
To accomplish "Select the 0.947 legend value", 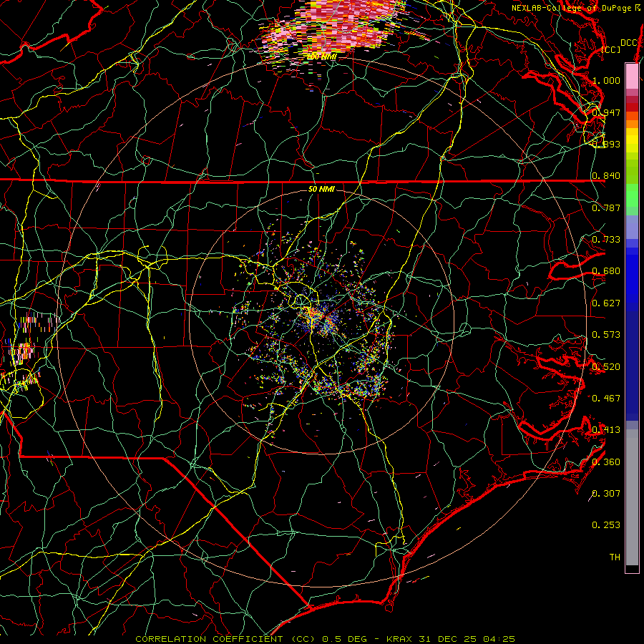I will pyautogui.click(x=606, y=112).
